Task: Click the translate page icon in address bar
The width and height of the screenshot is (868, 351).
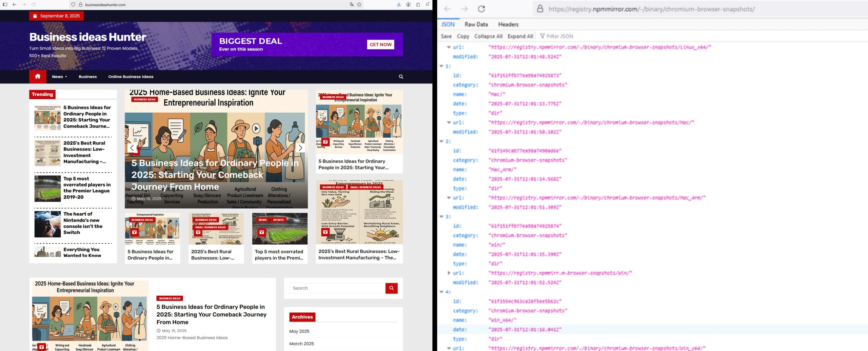Action: point(351,5)
